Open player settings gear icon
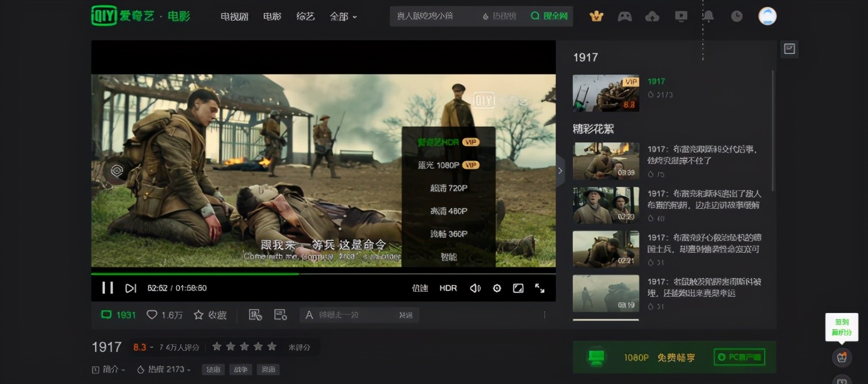Viewport: 868px width, 384px height. pyautogui.click(x=497, y=288)
